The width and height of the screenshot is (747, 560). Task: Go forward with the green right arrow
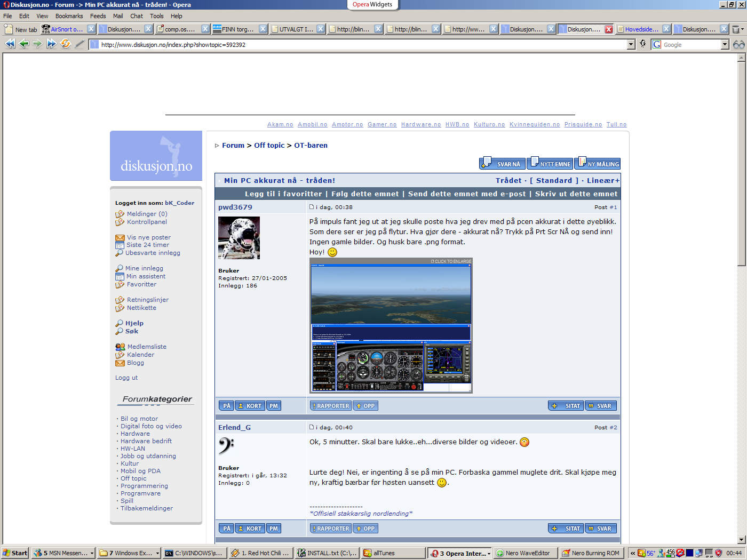pyautogui.click(x=37, y=44)
